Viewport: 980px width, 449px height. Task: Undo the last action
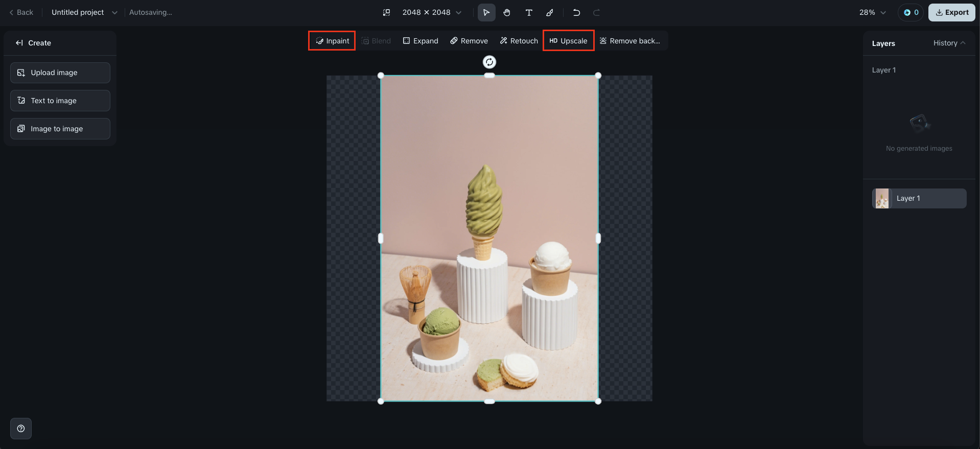(576, 12)
